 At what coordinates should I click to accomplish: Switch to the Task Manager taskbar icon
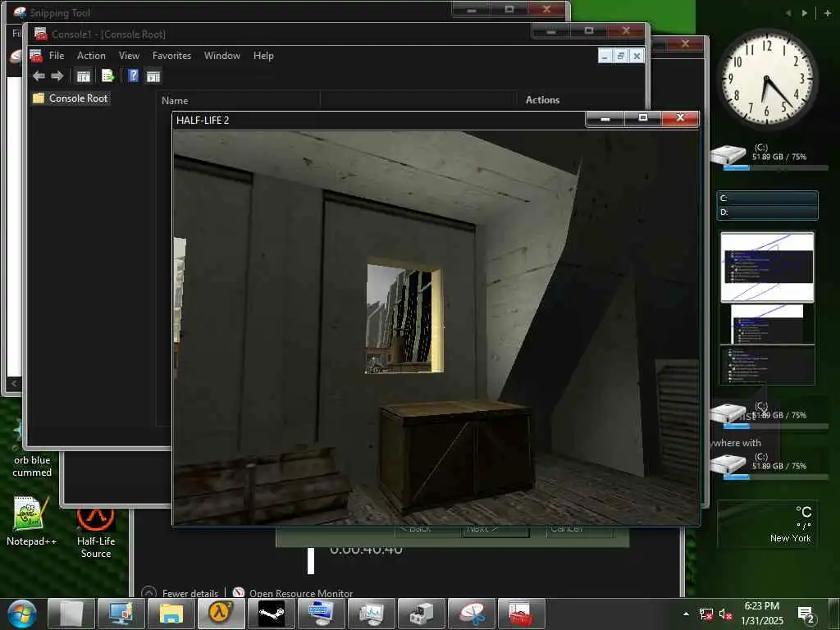(x=372, y=614)
